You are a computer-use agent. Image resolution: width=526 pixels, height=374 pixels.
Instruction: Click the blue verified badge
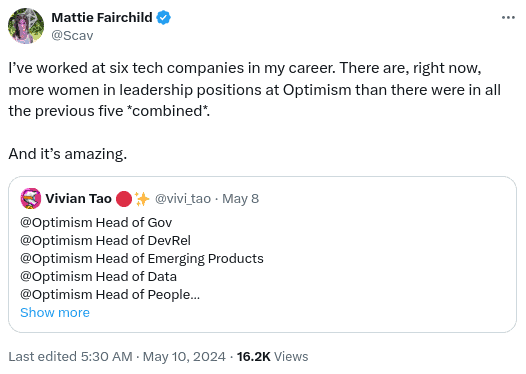coord(164,17)
